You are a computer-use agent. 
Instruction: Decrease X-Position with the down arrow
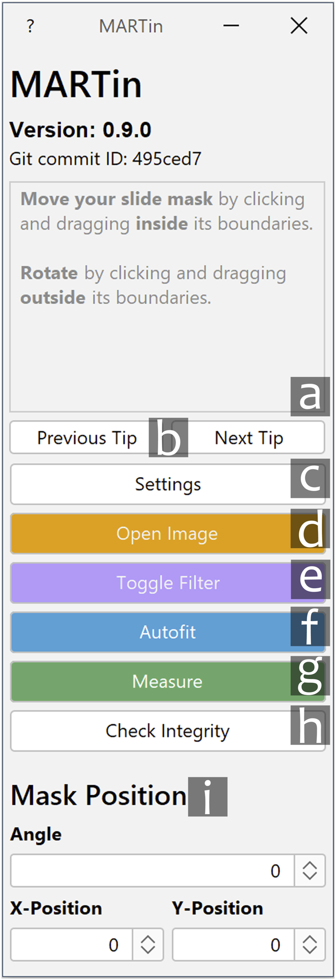(x=148, y=950)
